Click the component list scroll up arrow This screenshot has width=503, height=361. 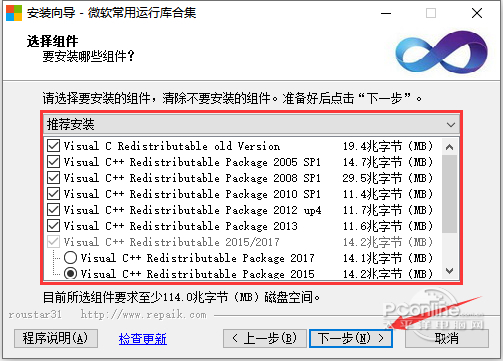450,147
